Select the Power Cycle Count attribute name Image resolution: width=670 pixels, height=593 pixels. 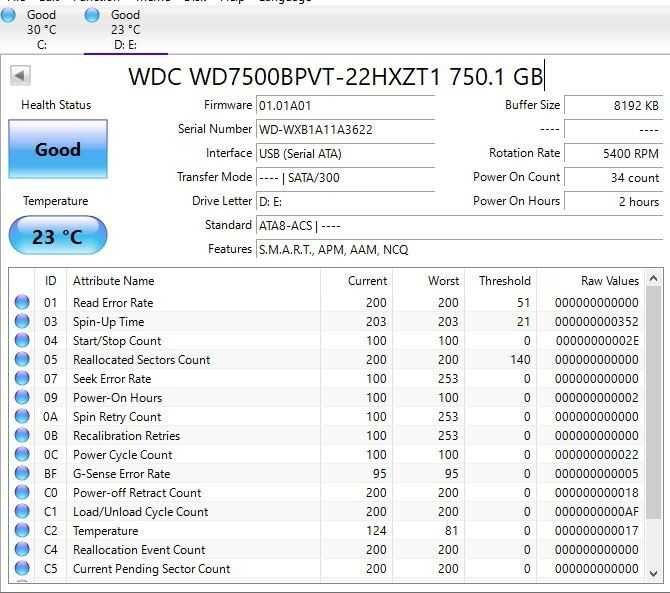pyautogui.click(x=123, y=455)
